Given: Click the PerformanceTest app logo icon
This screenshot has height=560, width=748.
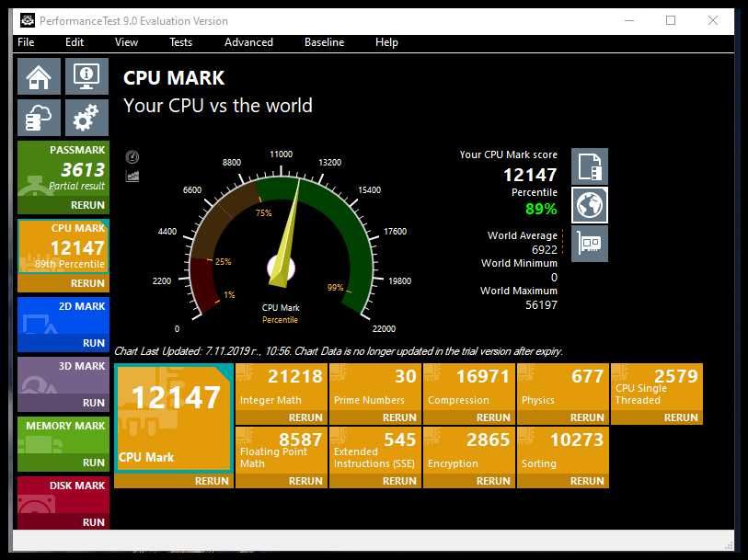Looking at the screenshot, I should [x=28, y=20].
